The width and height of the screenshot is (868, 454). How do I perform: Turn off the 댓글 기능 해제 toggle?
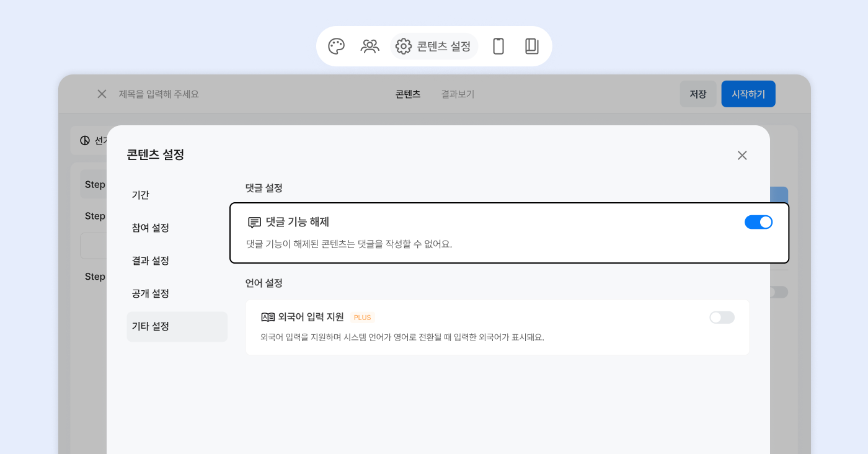(758, 222)
